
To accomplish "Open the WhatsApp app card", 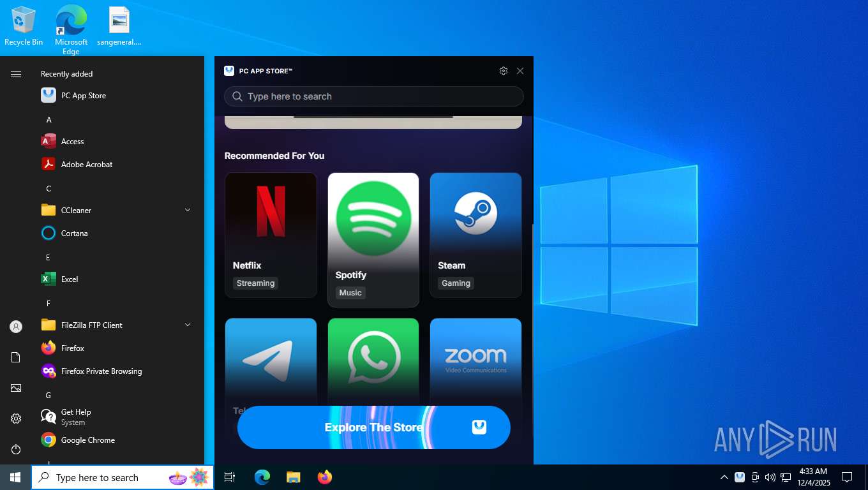I will click(x=373, y=361).
